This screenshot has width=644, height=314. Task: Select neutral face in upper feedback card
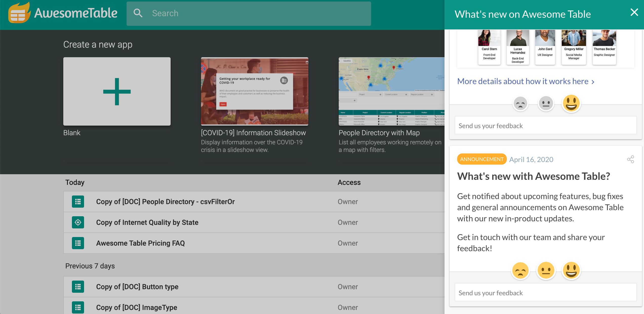coord(546,104)
